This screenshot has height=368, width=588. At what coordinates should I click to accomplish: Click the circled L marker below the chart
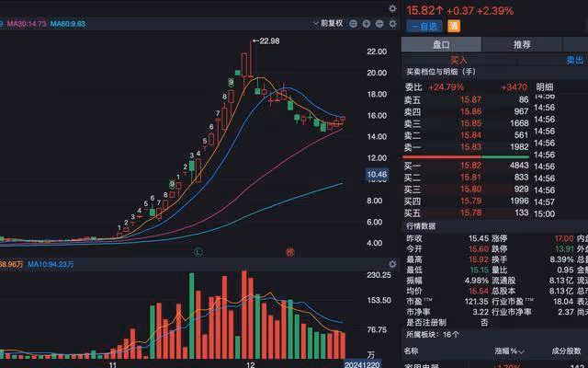198,252
